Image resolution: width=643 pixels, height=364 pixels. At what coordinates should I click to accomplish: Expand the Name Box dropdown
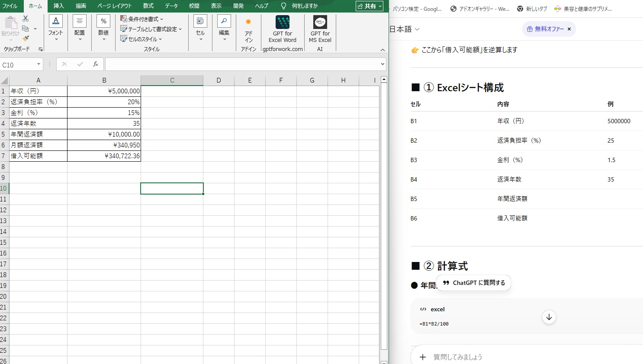[39, 64]
